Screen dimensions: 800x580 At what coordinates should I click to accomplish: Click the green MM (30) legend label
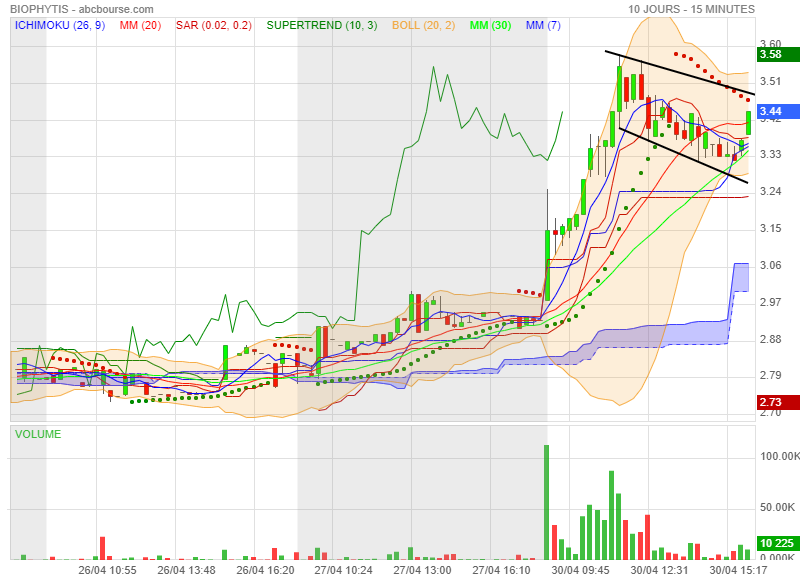tap(490, 26)
